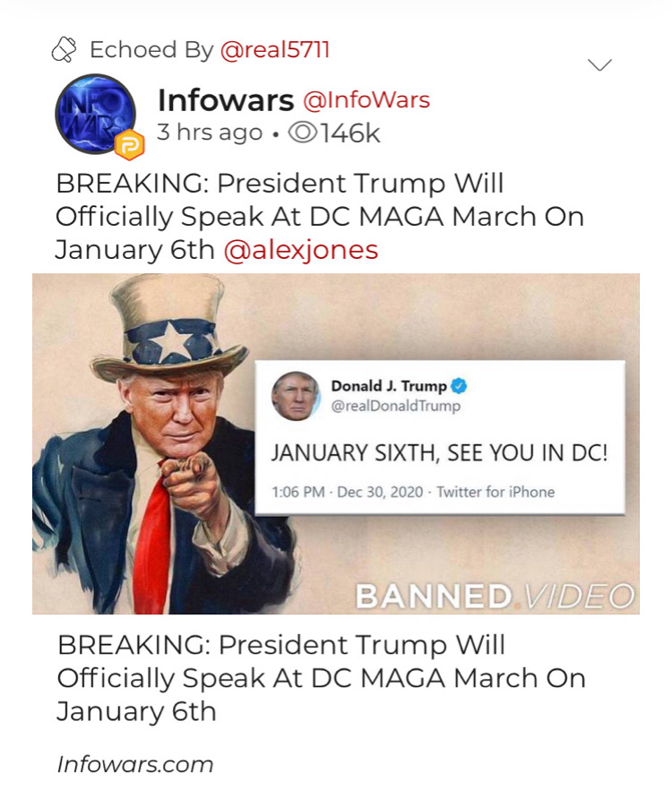Expand the post options chevron
This screenshot has width=672, height=807.
pos(600,64)
